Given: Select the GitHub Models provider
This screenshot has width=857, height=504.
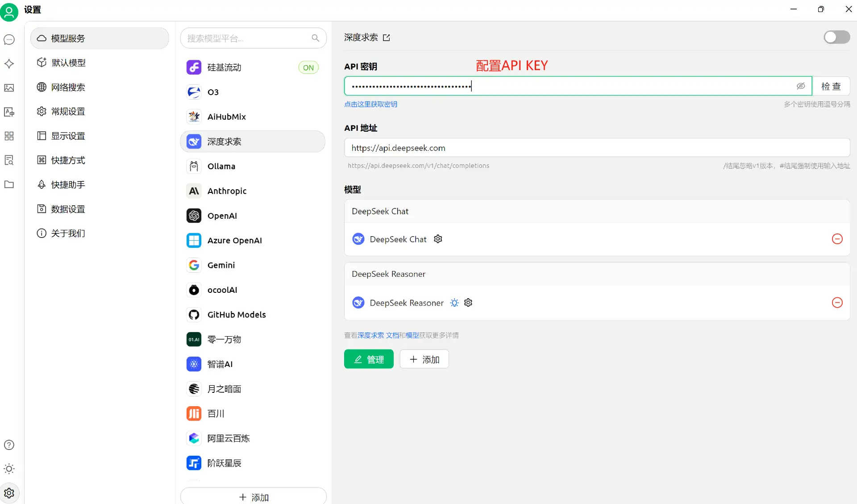Looking at the screenshot, I should coord(253,315).
